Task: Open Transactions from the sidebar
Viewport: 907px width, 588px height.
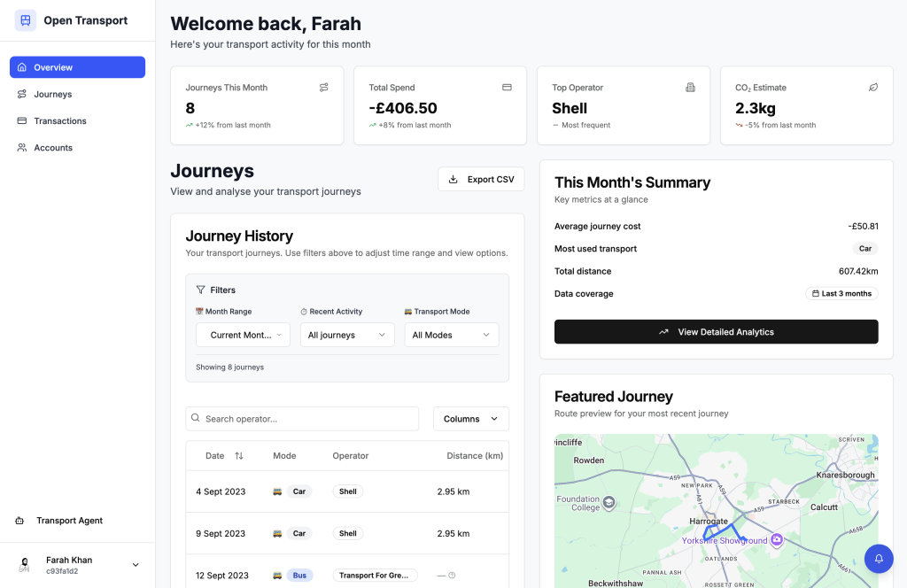Action: [x=60, y=120]
